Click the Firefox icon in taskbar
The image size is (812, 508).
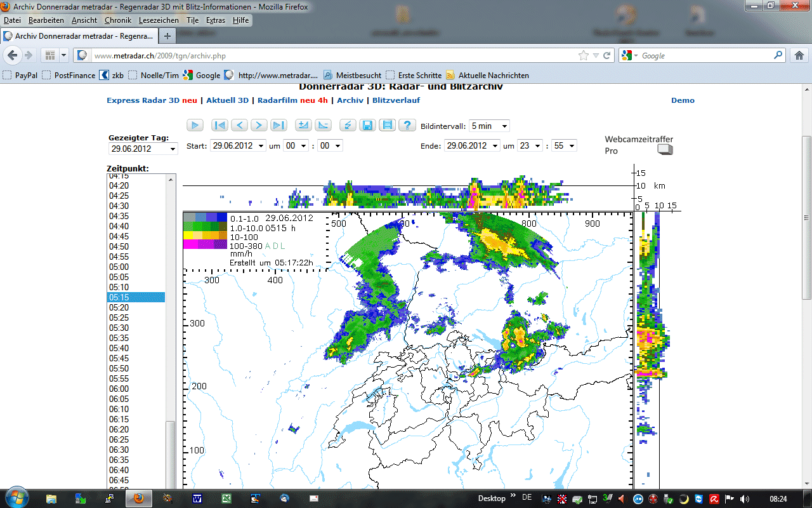point(138,498)
